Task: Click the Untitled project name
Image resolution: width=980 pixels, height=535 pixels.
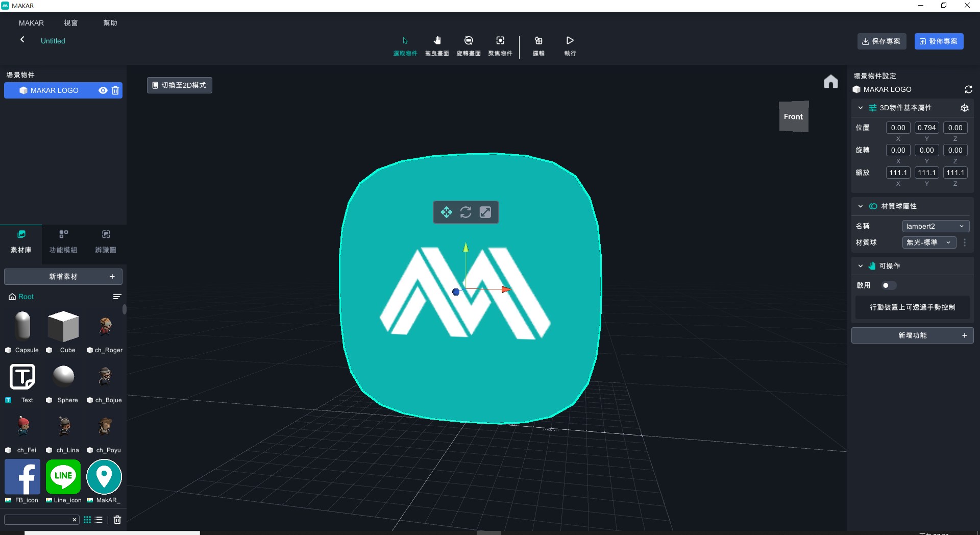Action: (x=53, y=41)
